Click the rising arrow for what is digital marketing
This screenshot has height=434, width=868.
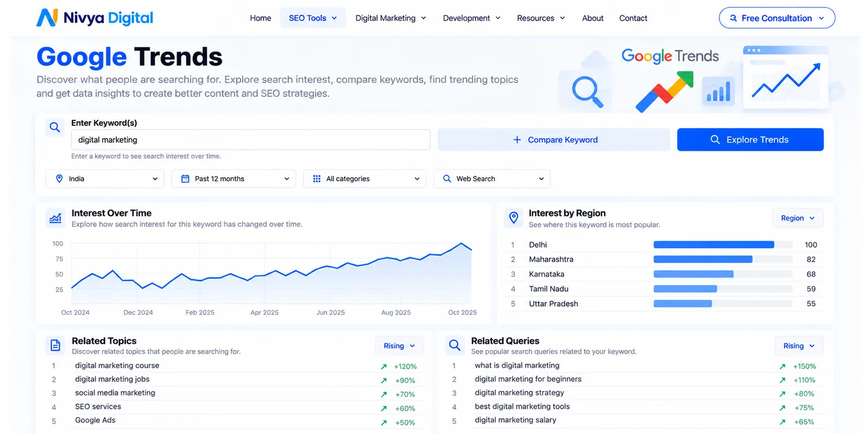782,367
